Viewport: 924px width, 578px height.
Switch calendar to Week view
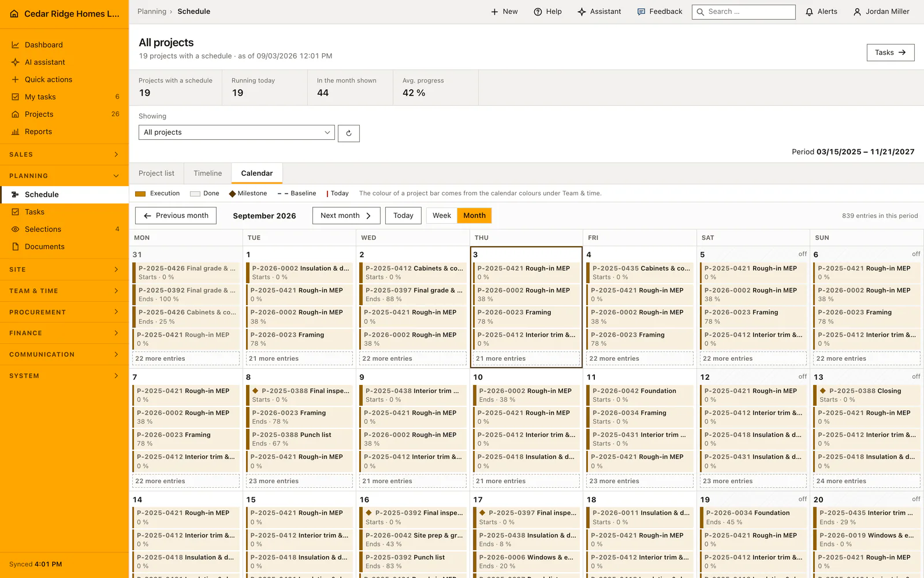click(x=442, y=216)
